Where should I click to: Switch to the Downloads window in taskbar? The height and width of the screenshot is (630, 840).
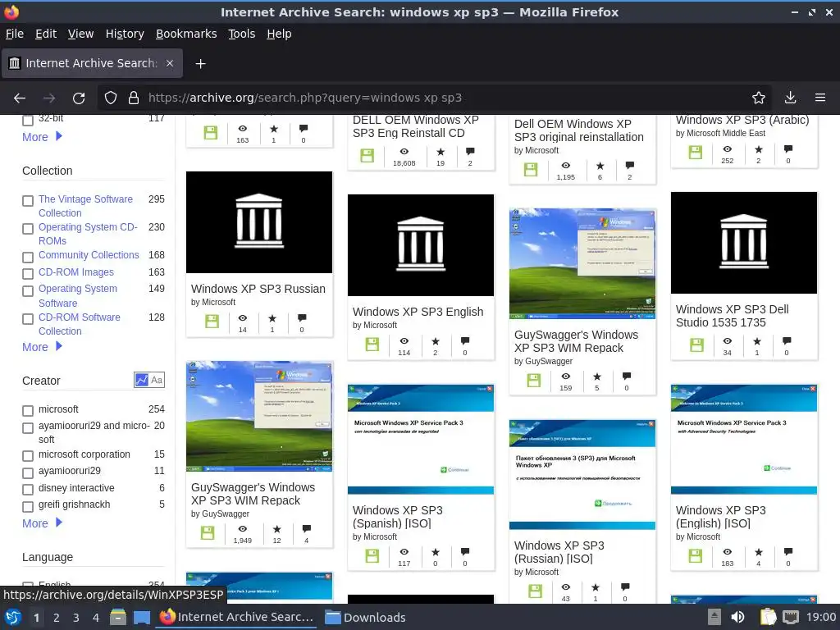[365, 617]
